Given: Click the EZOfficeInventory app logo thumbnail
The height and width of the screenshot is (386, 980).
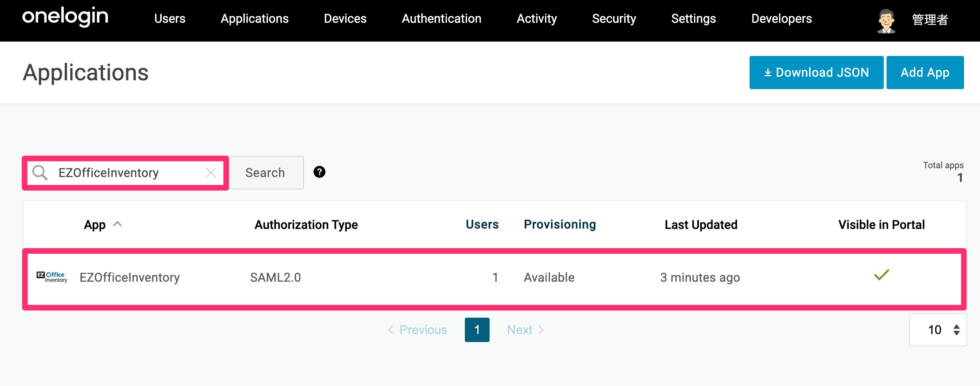Looking at the screenshot, I should [52, 277].
